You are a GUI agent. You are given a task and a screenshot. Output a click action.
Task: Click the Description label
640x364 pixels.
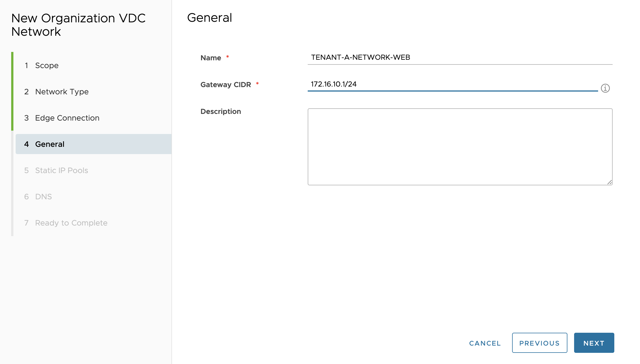point(220,111)
